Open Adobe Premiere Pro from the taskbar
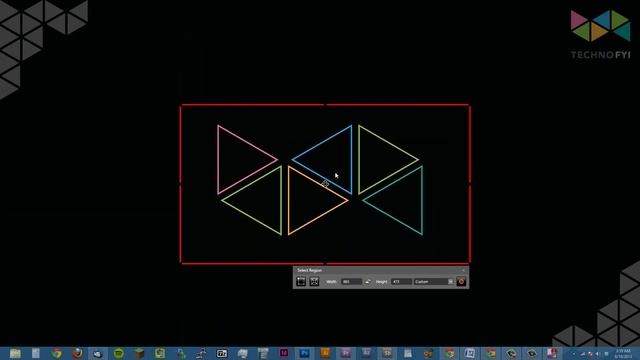This screenshot has width=640, height=360. click(x=346, y=353)
